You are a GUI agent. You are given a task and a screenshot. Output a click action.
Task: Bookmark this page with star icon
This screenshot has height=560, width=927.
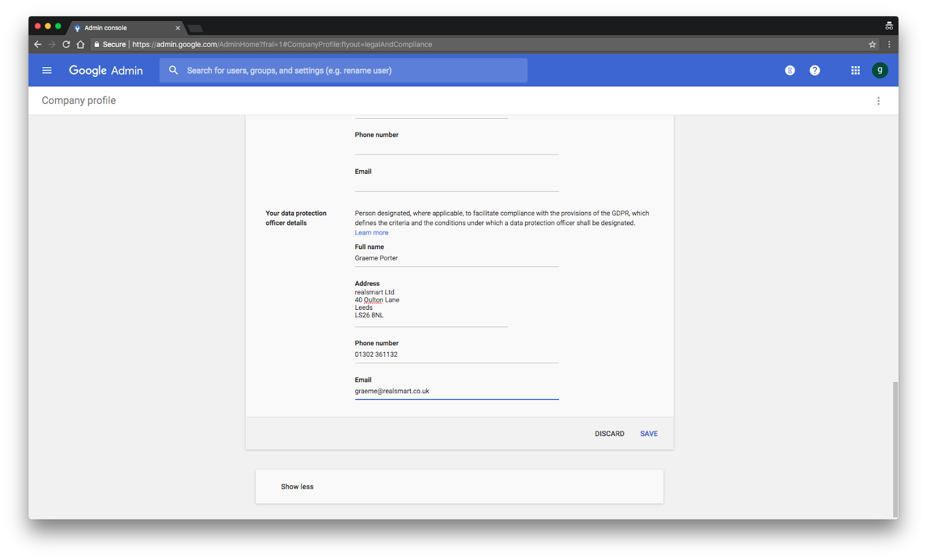(x=872, y=44)
